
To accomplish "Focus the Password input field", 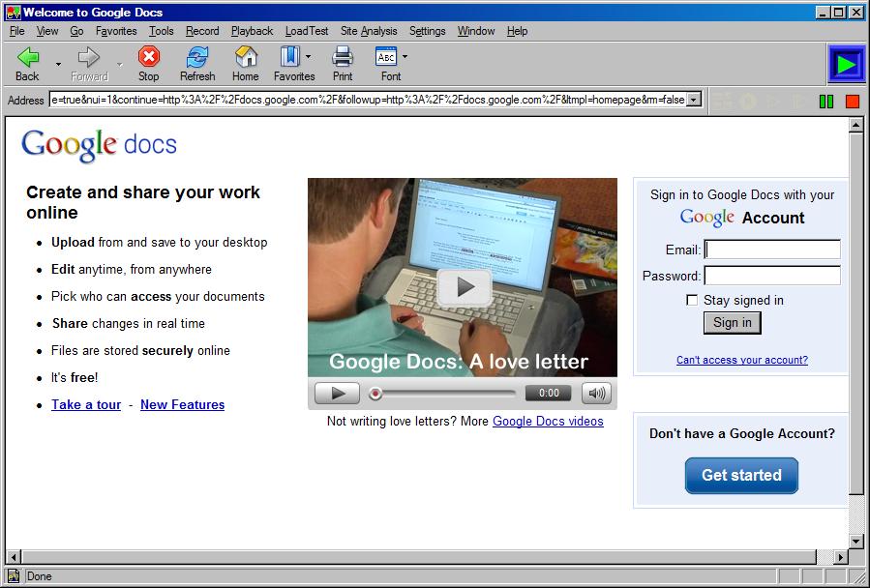I will coord(772,276).
